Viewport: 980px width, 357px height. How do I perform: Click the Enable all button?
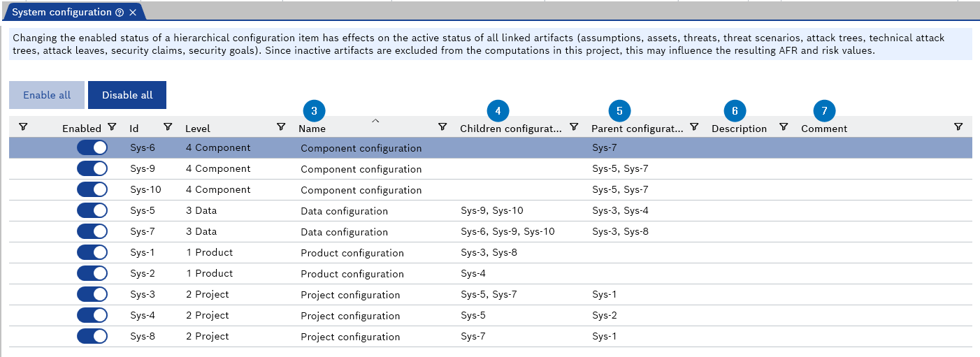click(x=47, y=95)
